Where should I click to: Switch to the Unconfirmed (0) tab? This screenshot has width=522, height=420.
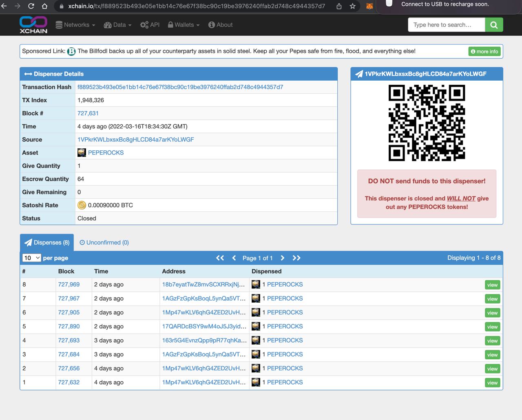pos(104,242)
